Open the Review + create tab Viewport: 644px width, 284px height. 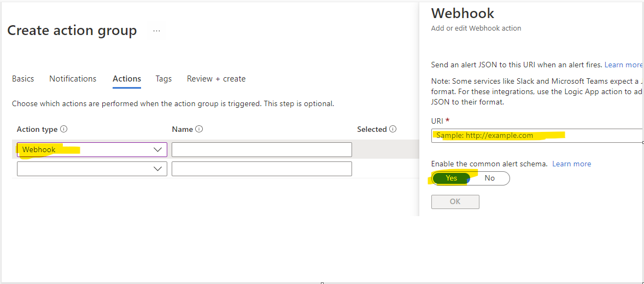216,79
